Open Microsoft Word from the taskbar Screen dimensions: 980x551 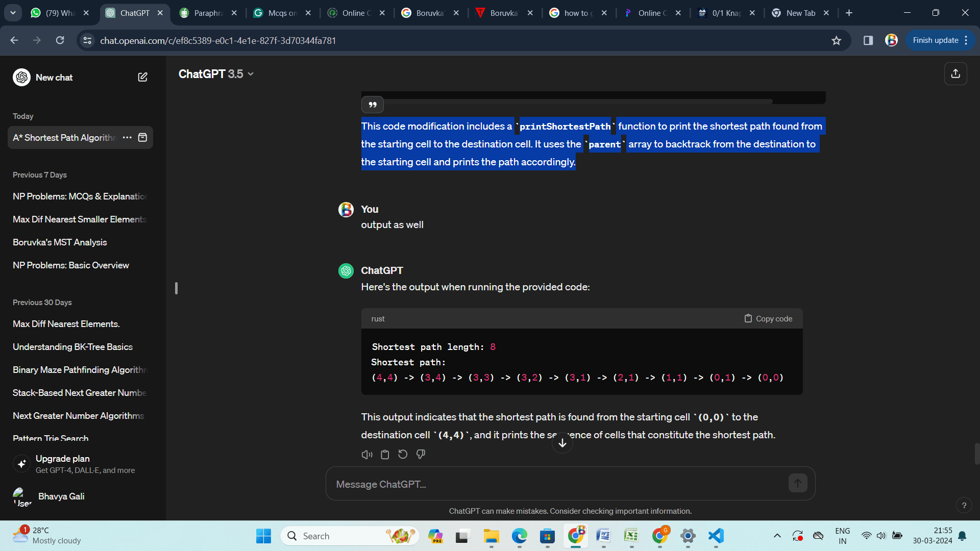click(x=603, y=536)
